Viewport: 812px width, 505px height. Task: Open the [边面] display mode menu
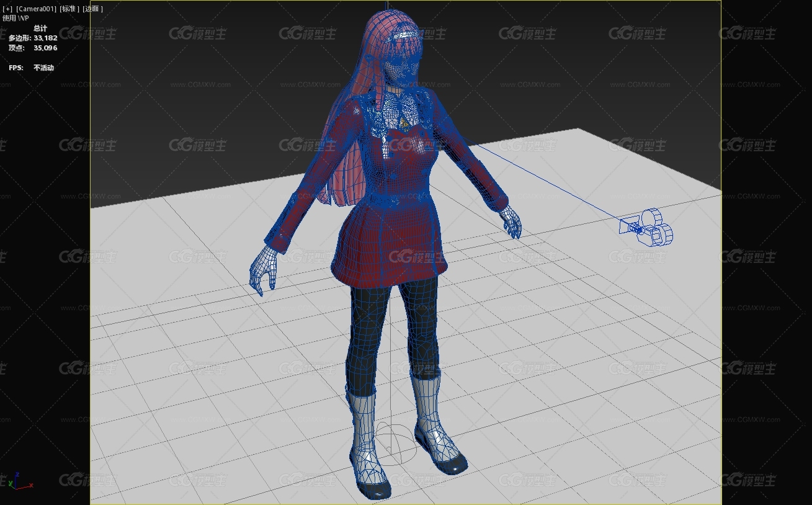[92, 9]
